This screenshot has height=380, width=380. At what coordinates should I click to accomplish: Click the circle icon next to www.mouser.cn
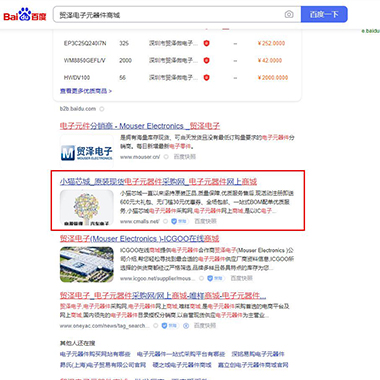[x=166, y=157]
